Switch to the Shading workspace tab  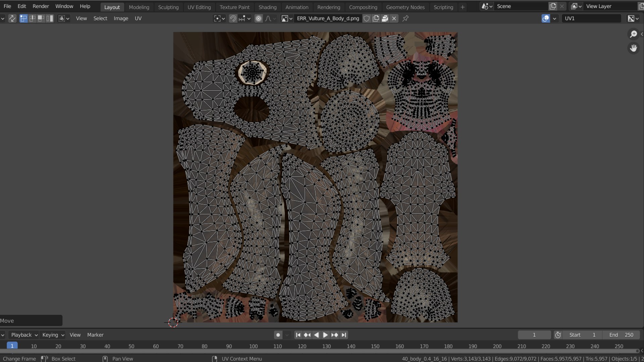(267, 7)
